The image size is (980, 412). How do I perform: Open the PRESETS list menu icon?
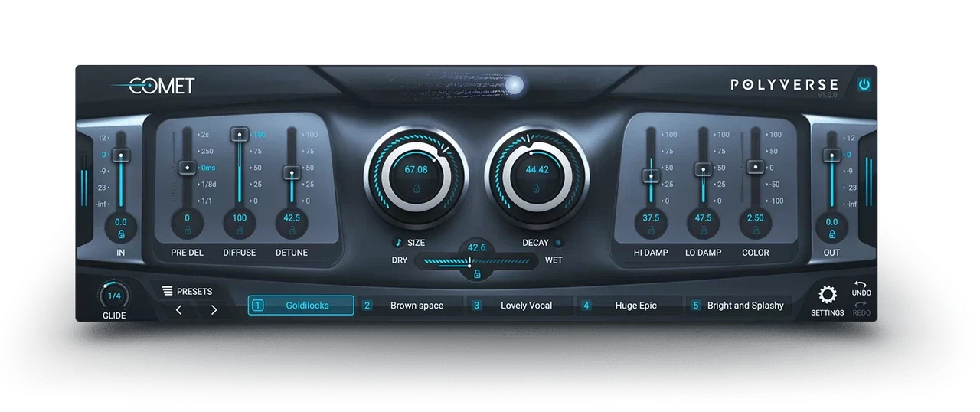point(168,291)
